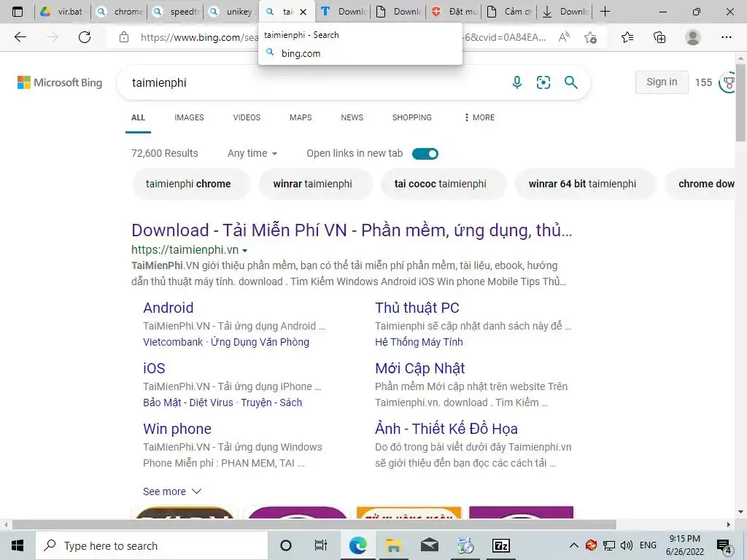Viewport: 747px width, 560px height.
Task: Switch to the IMAGES tab
Action: point(189,117)
